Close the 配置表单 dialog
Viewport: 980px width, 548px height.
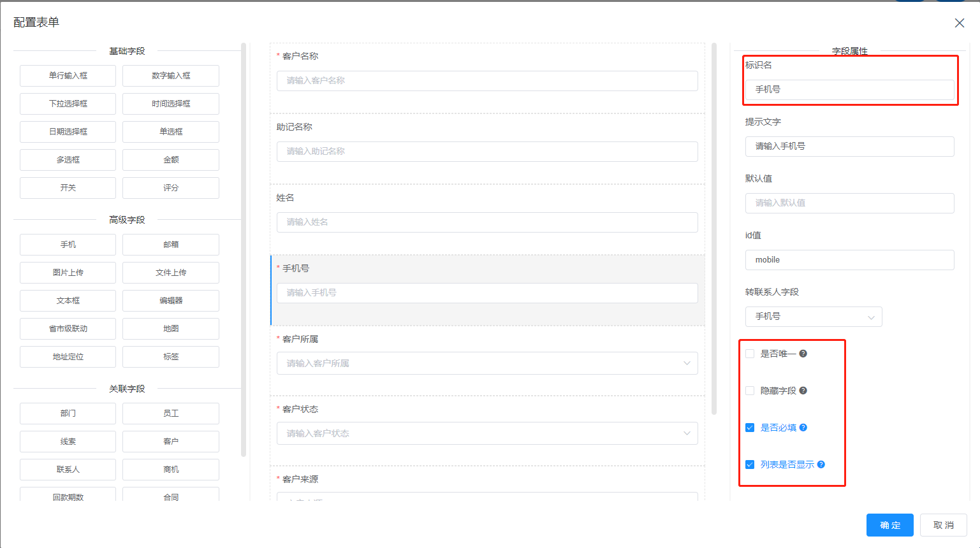click(x=959, y=23)
